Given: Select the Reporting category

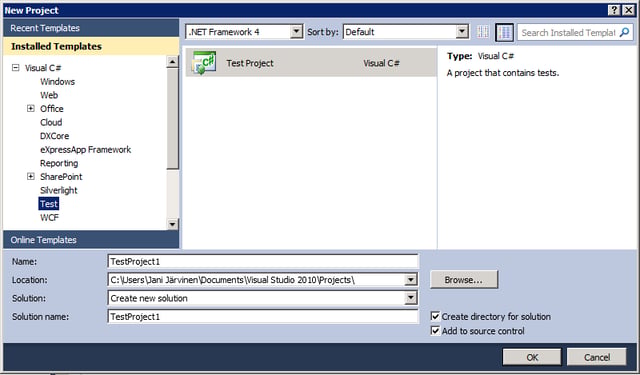Looking at the screenshot, I should click(x=59, y=163).
